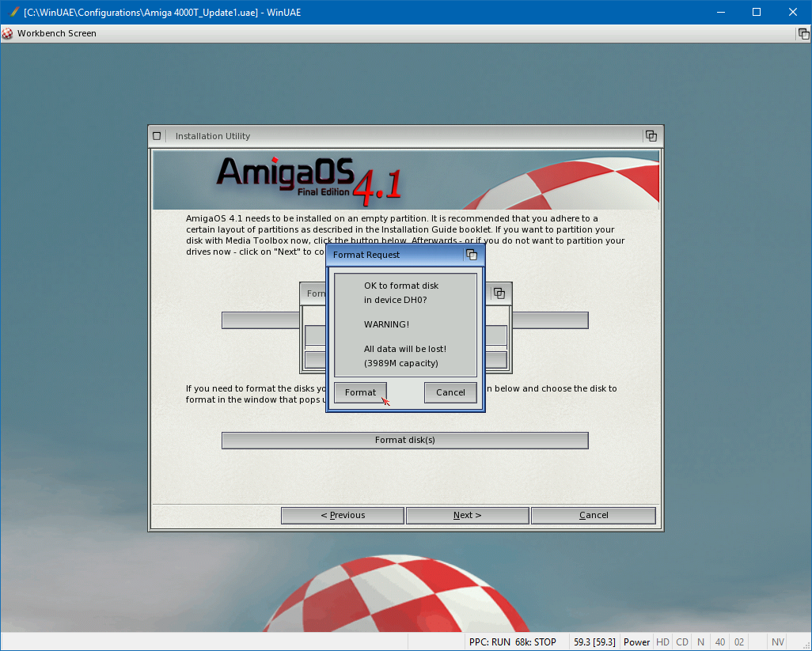Screen dimensions: 812x651
Task: Click the CD activity indicator
Action: [681, 642]
